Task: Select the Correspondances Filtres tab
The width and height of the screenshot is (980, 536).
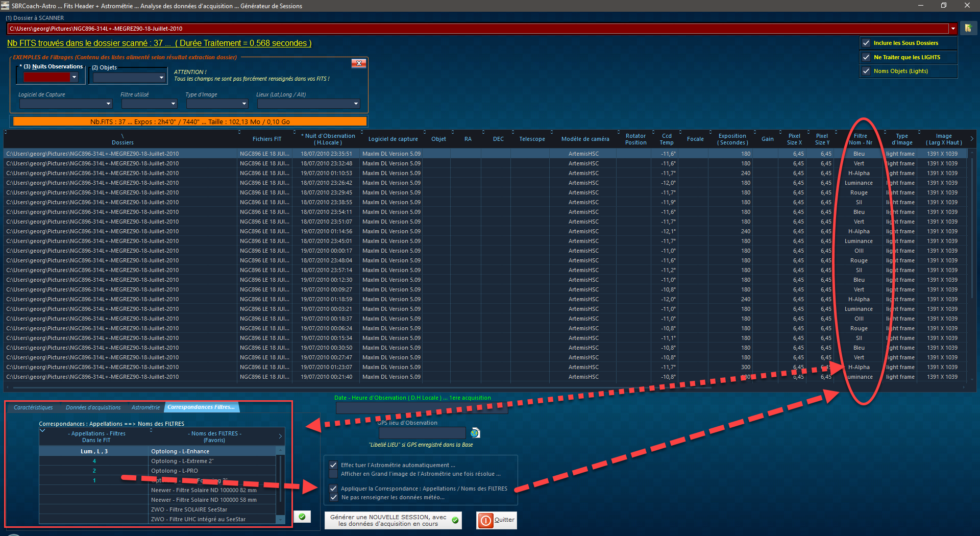Action: 201,407
